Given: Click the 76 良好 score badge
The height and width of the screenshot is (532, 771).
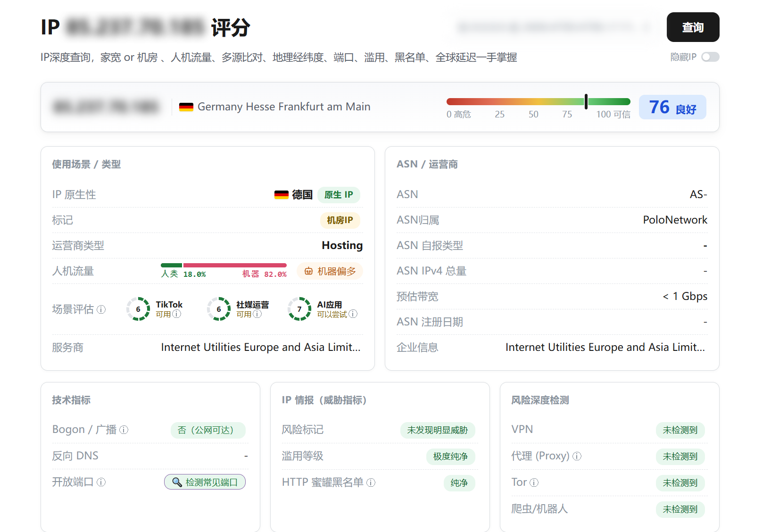Looking at the screenshot, I should (x=672, y=107).
